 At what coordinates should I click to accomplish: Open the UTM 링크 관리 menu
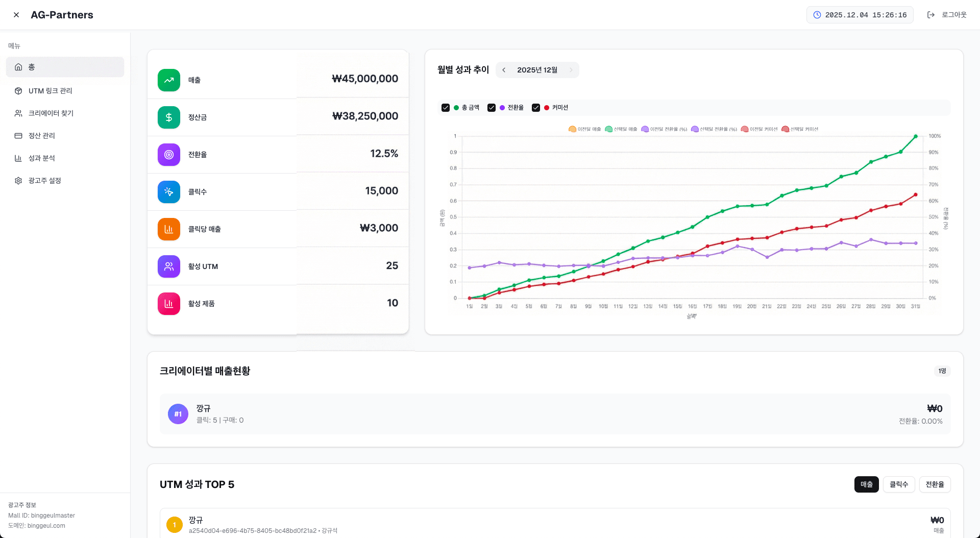(50, 91)
